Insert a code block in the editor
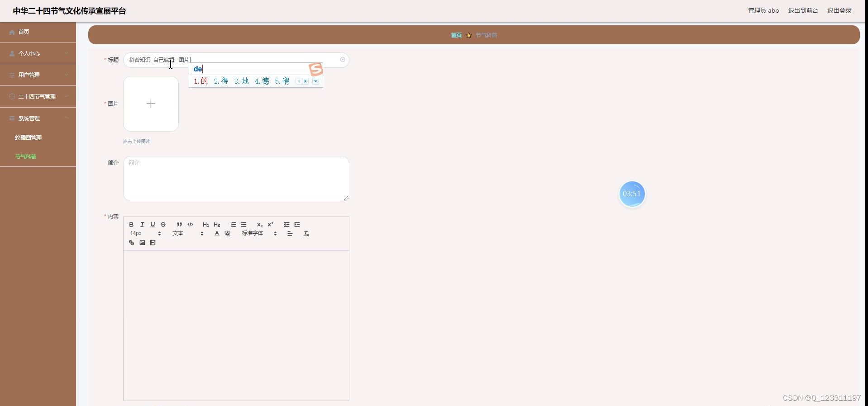The image size is (868, 406). (190, 225)
